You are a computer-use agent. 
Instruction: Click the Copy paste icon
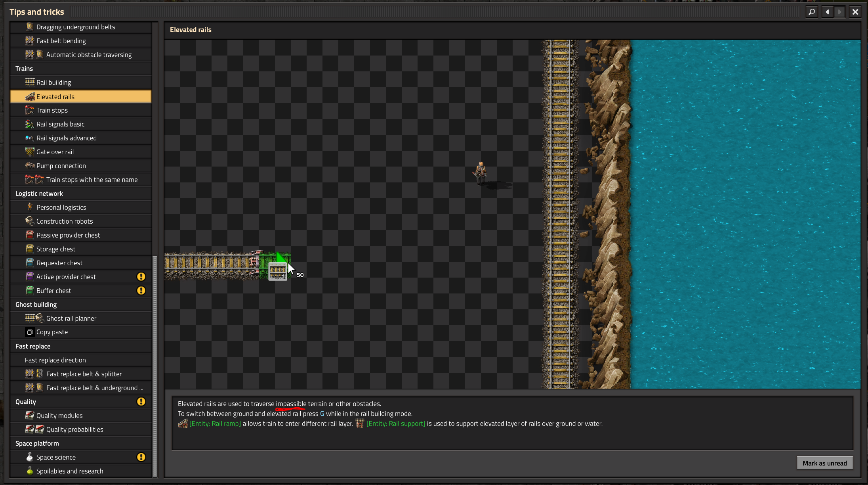[30, 332]
